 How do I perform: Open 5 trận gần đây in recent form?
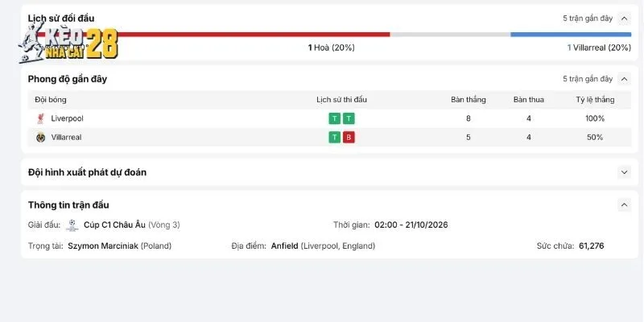click(588, 79)
